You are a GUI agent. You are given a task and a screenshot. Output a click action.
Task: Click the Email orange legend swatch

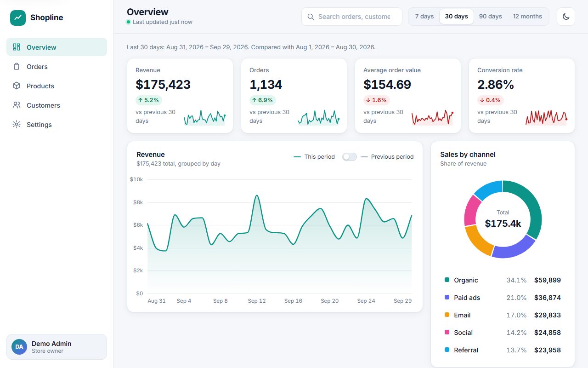(x=447, y=315)
